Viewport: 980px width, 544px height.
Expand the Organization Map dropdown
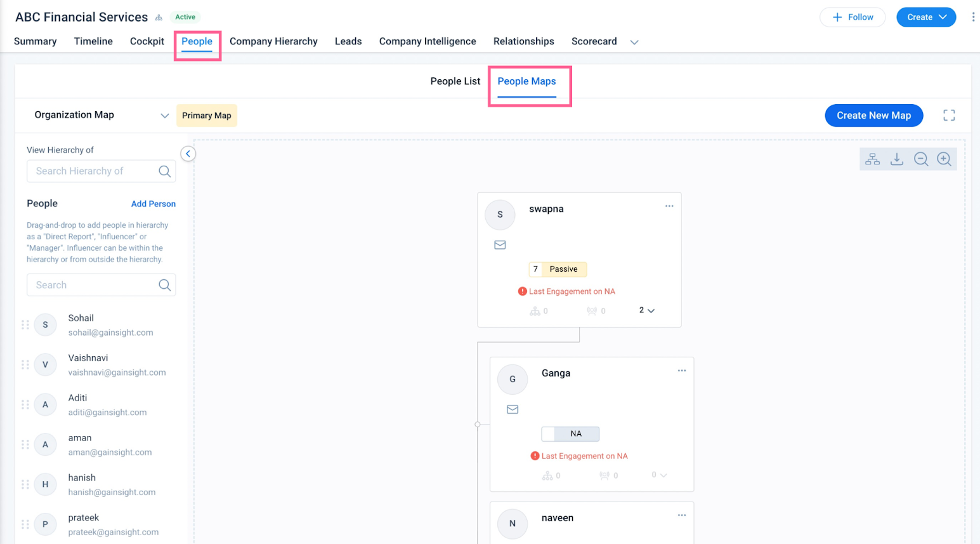(164, 116)
